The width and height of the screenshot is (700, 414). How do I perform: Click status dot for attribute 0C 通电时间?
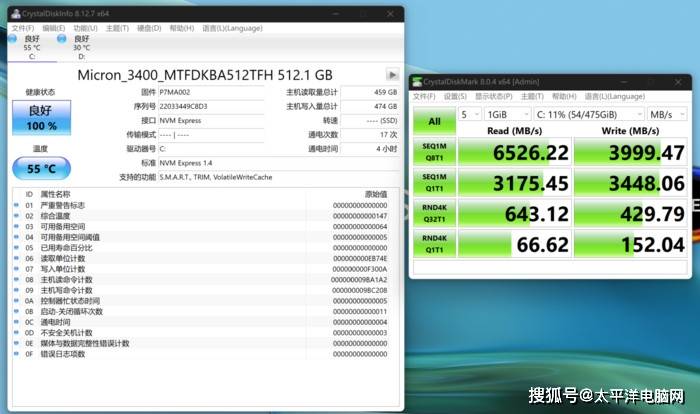coord(15,322)
